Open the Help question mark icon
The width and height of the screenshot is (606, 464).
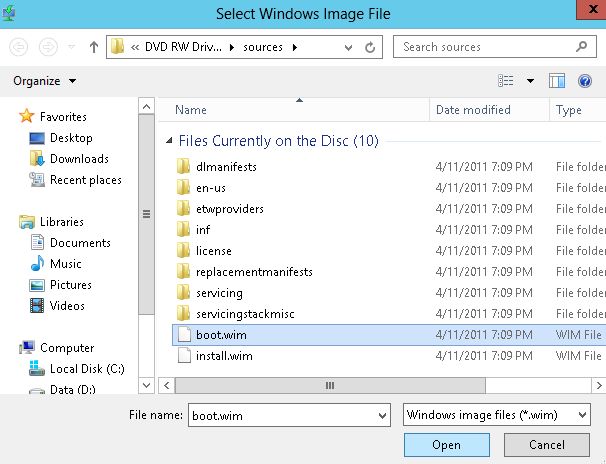click(x=587, y=81)
